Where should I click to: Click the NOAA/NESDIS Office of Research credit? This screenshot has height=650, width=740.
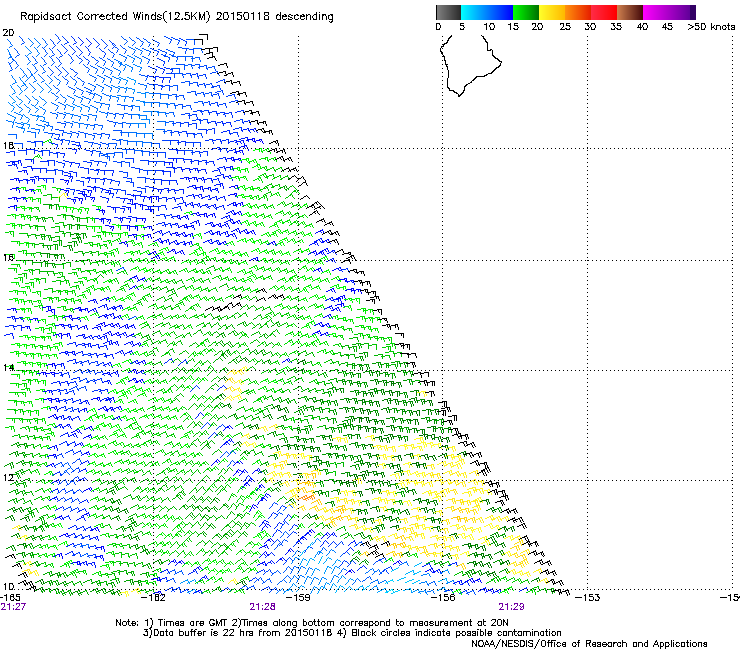(589, 644)
